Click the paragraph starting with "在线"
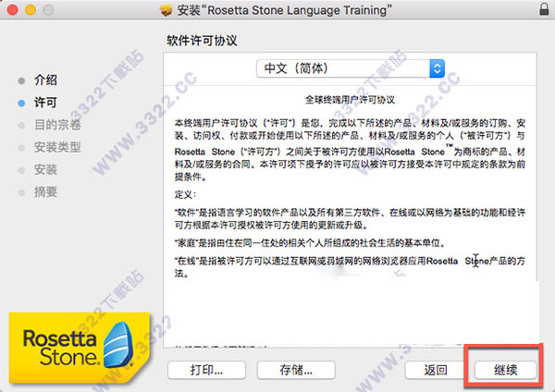The width and height of the screenshot is (555, 392). (350, 267)
